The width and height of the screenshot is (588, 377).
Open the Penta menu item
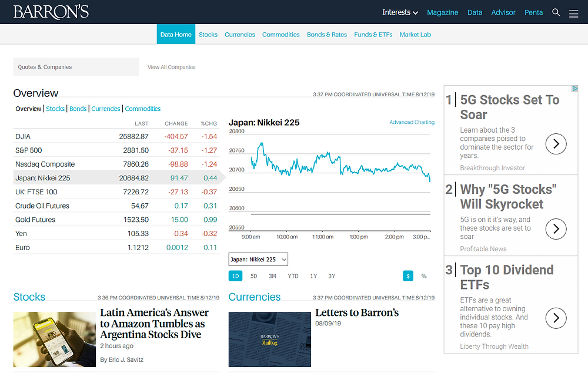(x=534, y=12)
